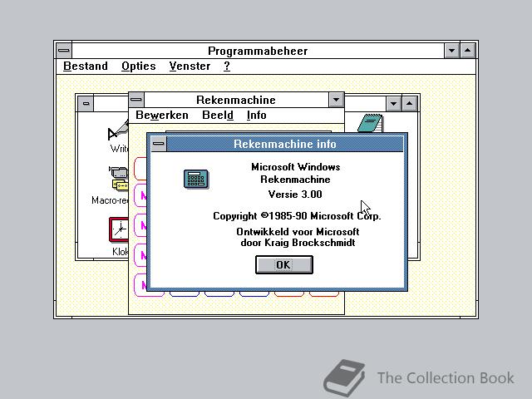This screenshot has width=532, height=399.
Task: Click the 'door Kraig Brockschmidt' text
Action: click(298, 243)
